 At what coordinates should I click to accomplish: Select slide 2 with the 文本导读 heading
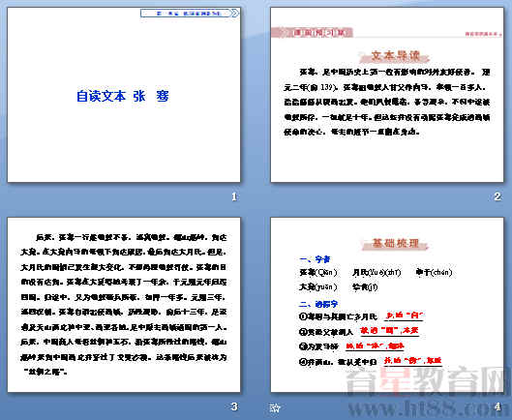[x=387, y=95]
